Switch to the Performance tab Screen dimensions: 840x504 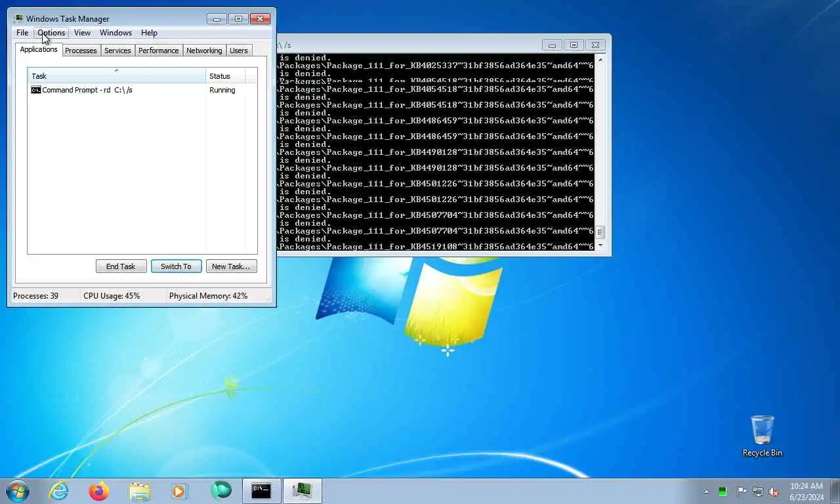pyautogui.click(x=158, y=51)
